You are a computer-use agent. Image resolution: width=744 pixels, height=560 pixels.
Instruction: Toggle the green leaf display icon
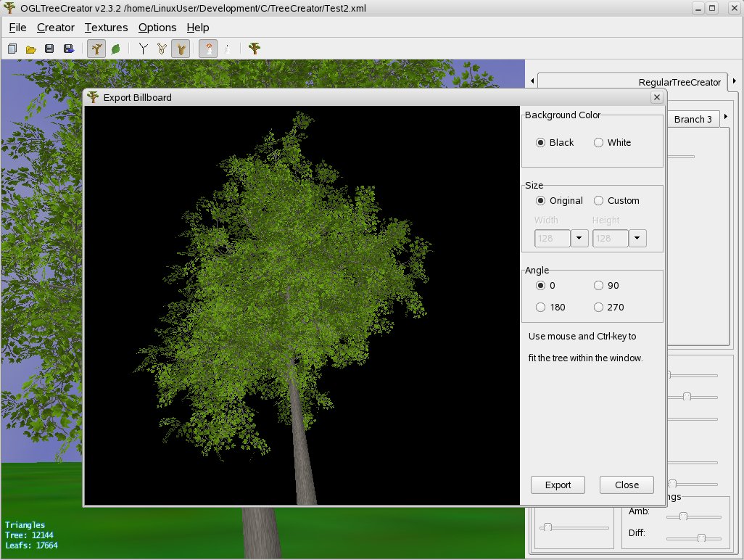[115, 49]
